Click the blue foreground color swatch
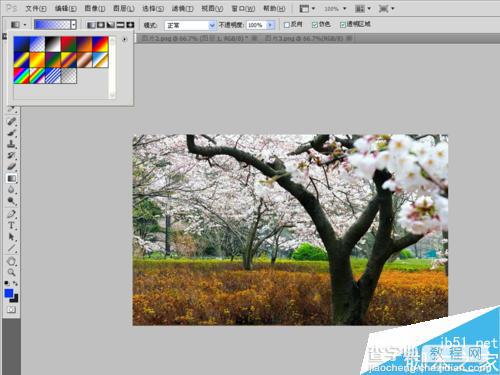The height and width of the screenshot is (375, 500). coord(9,293)
